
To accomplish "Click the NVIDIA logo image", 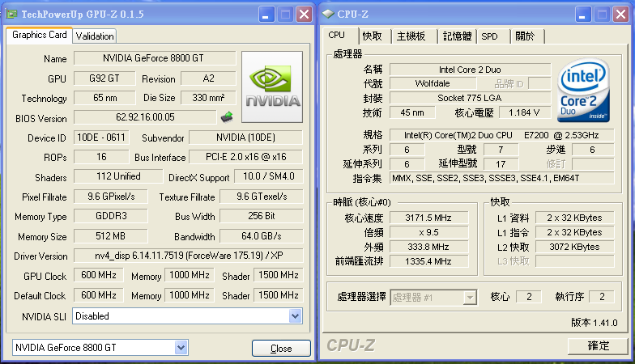I will tap(273, 88).
